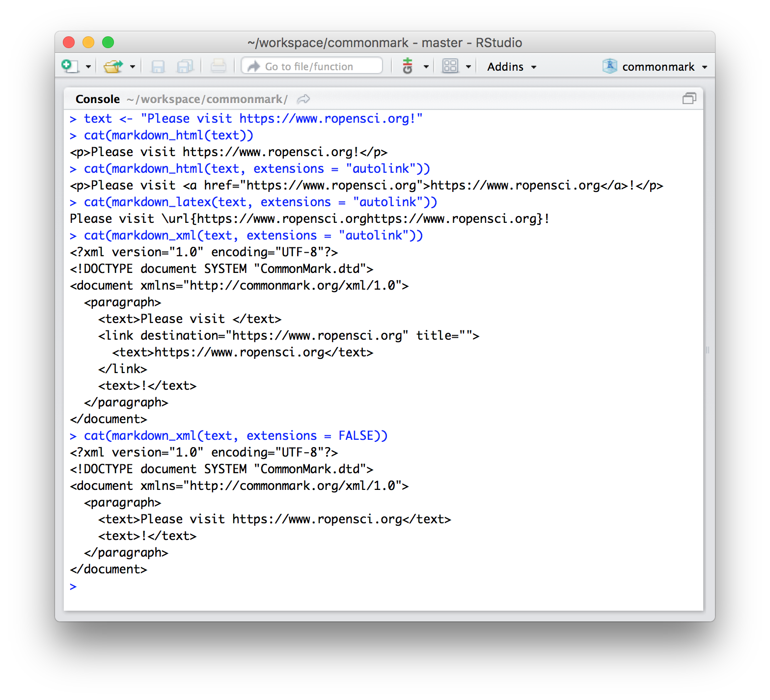The image size is (770, 700).
Task: Click the Print icon in toolbar
Action: (219, 66)
